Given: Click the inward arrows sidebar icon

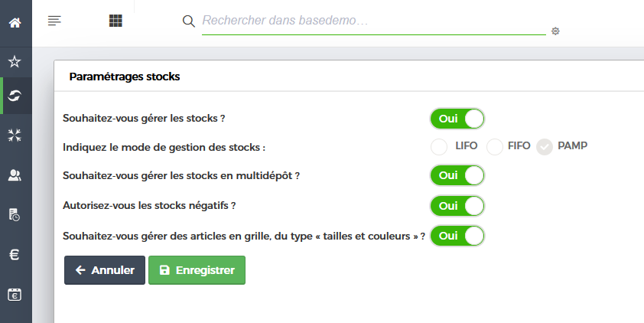Looking at the screenshot, I should coord(15,135).
